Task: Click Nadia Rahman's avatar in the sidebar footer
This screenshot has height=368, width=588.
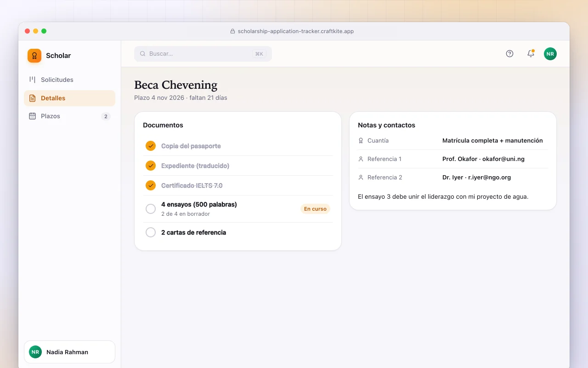Action: [x=35, y=352]
